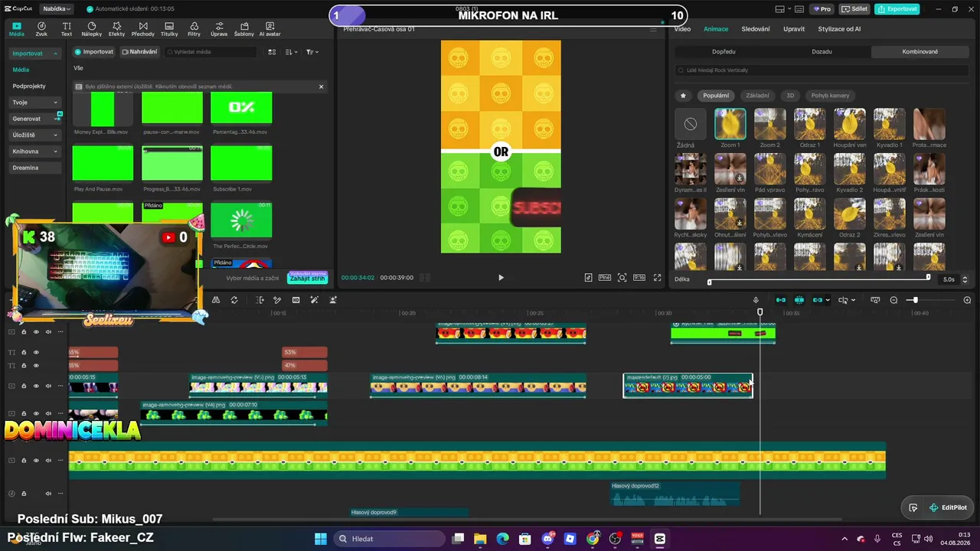
Task: Toggle visibility of the 53% text track
Action: click(x=36, y=352)
